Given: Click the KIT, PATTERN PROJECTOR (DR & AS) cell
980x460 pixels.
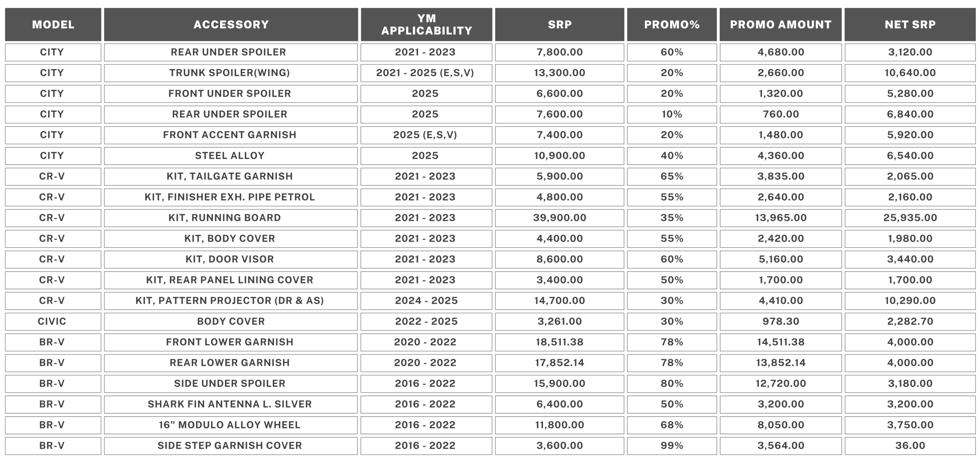Looking at the screenshot, I should 231,301.
